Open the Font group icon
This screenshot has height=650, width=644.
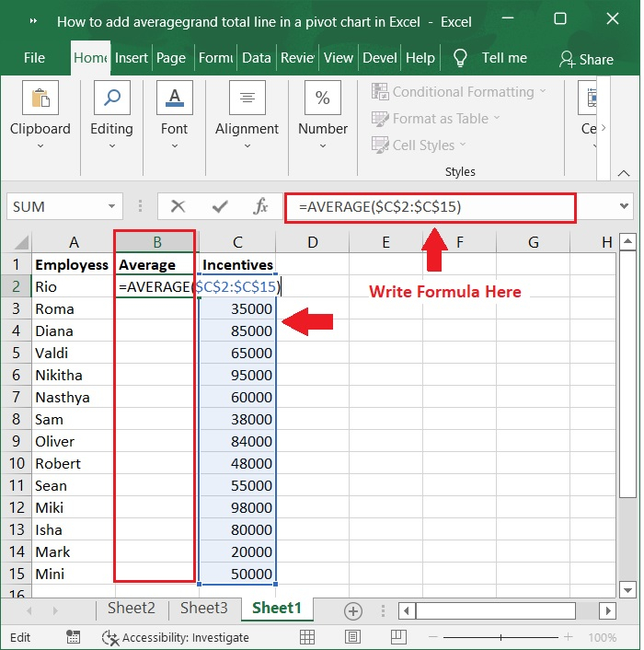pyautogui.click(x=175, y=98)
